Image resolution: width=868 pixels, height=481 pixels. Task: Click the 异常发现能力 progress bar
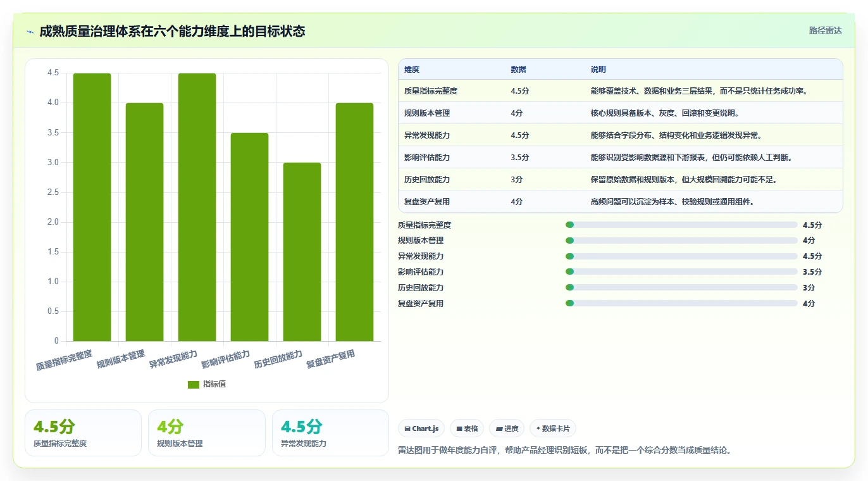point(681,256)
